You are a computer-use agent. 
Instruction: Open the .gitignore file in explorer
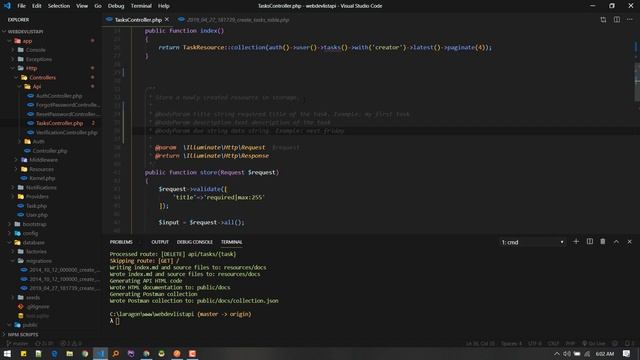(x=38, y=307)
